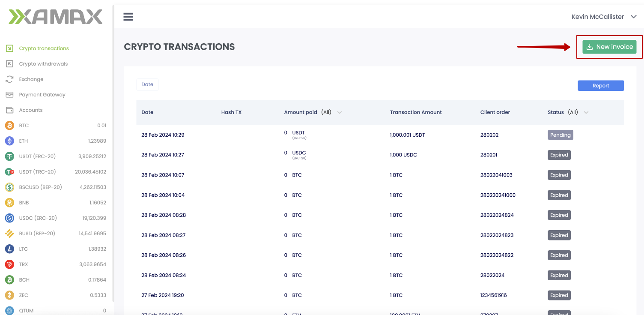The width and height of the screenshot is (644, 315).
Task: Open the Exchange menu item
Action: pos(31,79)
